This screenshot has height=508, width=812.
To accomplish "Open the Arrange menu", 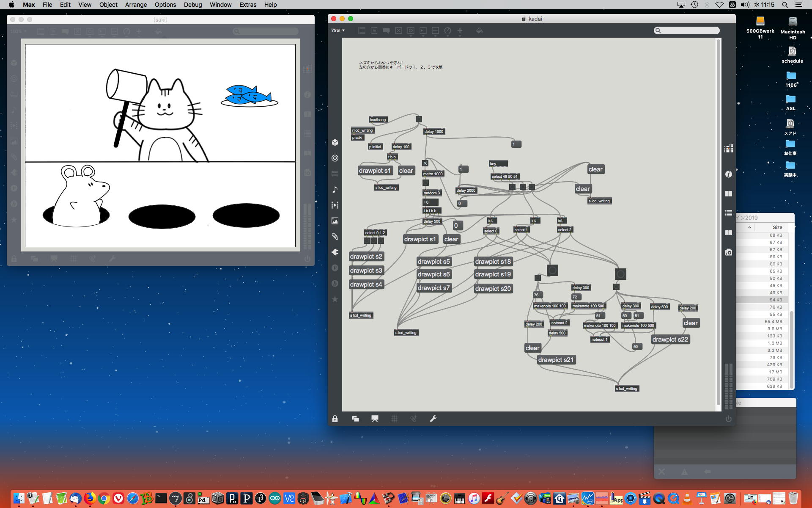I will pos(136,5).
